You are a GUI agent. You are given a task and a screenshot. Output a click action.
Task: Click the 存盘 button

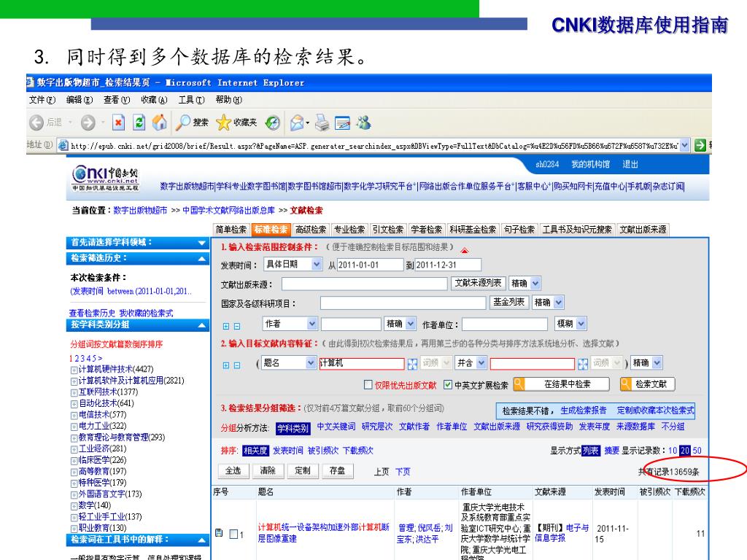pos(337,470)
